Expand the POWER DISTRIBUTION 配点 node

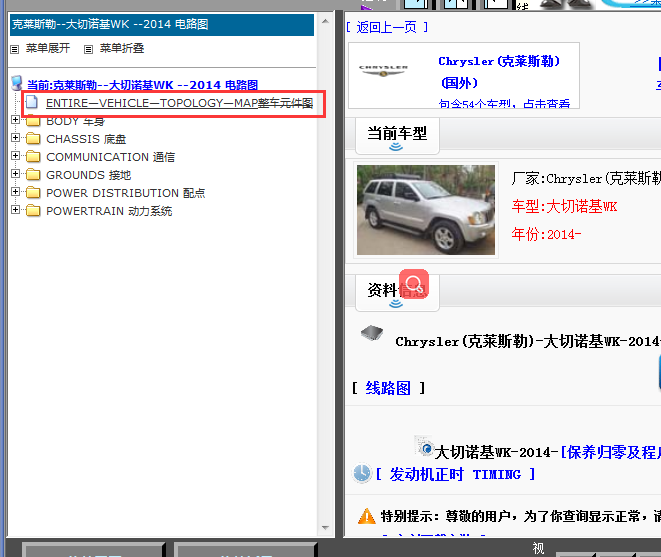[x=15, y=191]
